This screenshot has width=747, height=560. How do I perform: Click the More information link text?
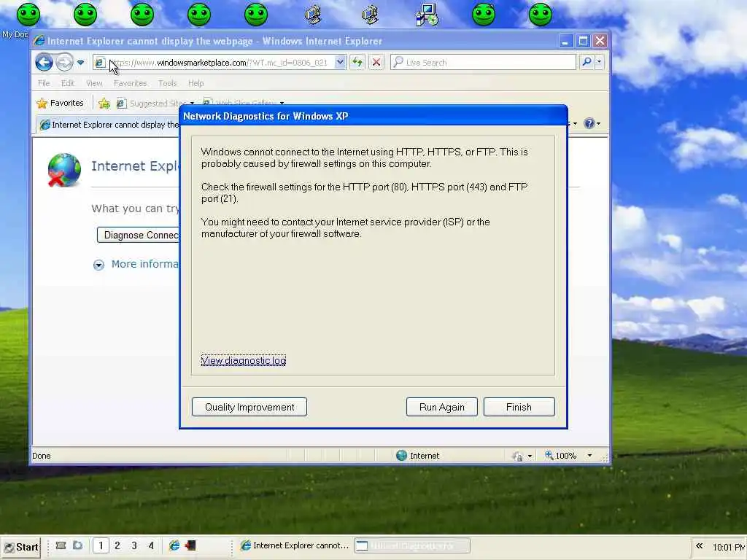145,264
